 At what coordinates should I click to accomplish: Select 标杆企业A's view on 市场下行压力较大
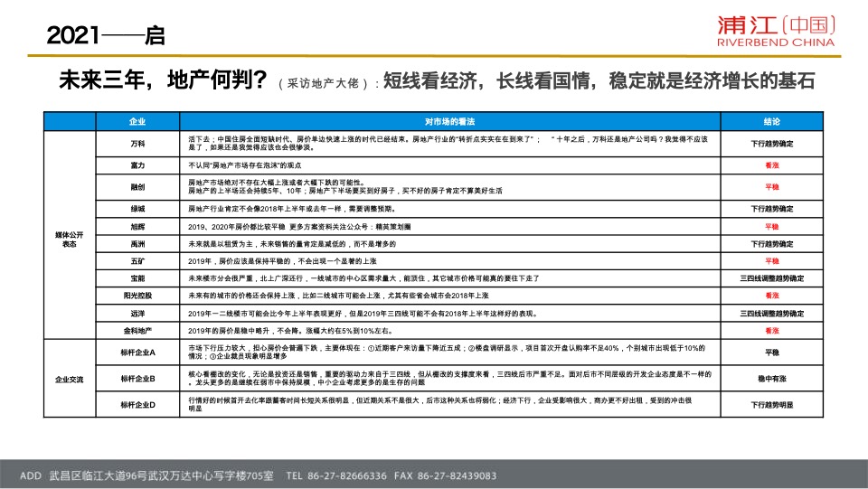point(447,353)
